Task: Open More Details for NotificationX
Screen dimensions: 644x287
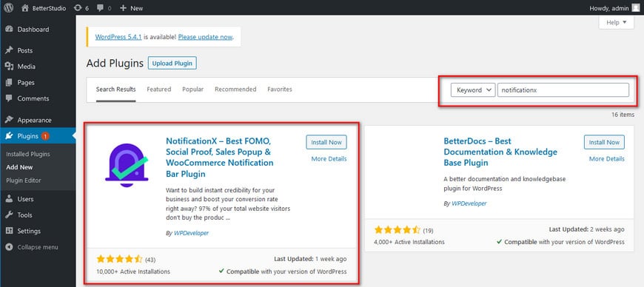Action: pyautogui.click(x=329, y=158)
